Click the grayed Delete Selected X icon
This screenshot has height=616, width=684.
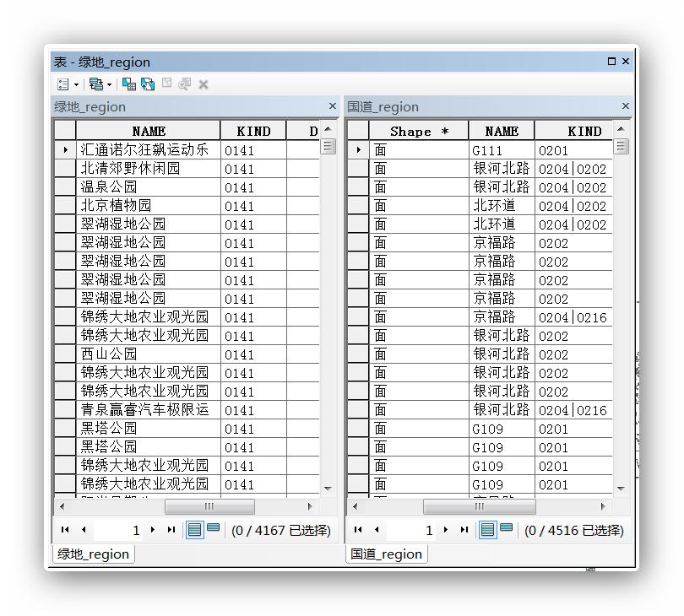click(x=204, y=84)
